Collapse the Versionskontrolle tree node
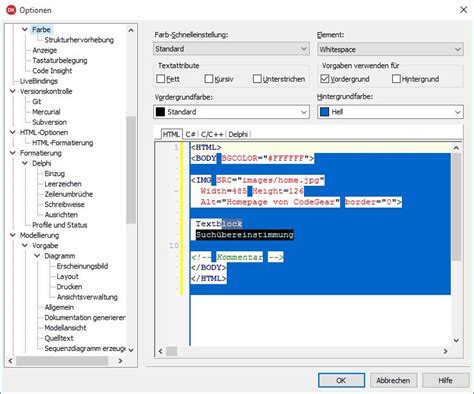 [x=13, y=91]
